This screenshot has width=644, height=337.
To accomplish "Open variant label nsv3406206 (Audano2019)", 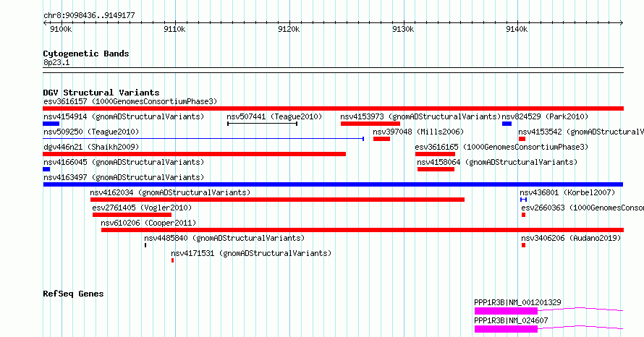I will (571, 238).
